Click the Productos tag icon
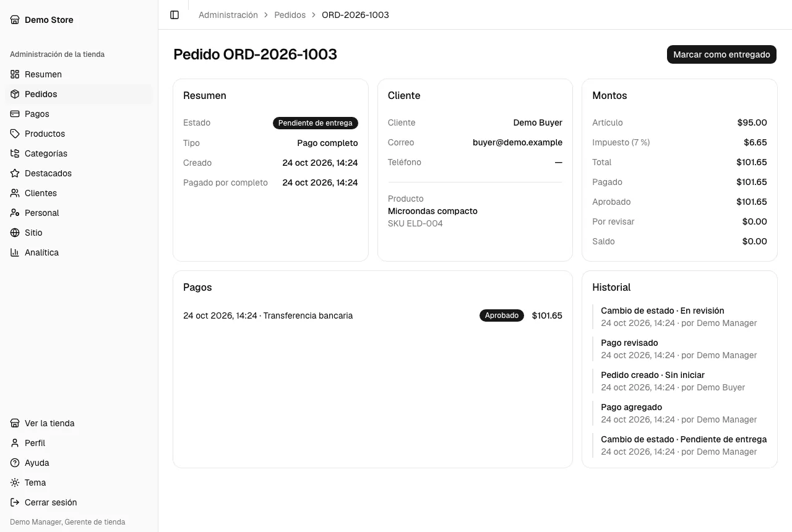This screenshot has height=532, width=792. (x=15, y=134)
